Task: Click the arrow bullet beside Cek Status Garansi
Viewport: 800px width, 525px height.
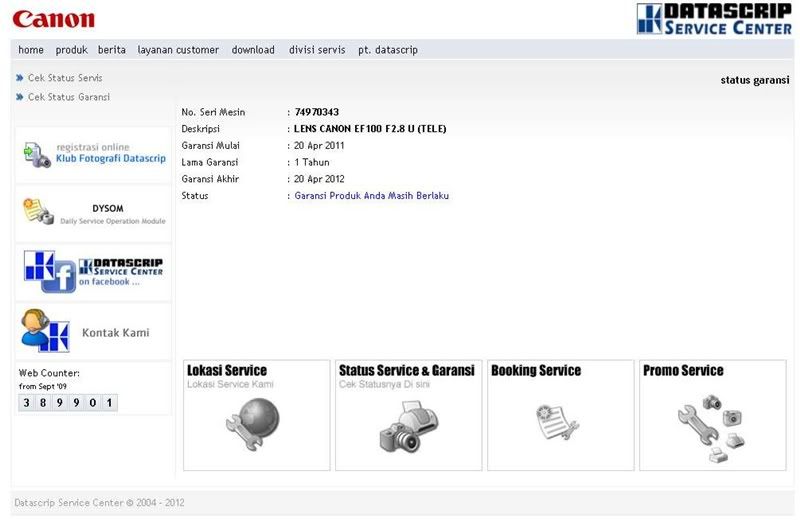Action: pyautogui.click(x=20, y=97)
